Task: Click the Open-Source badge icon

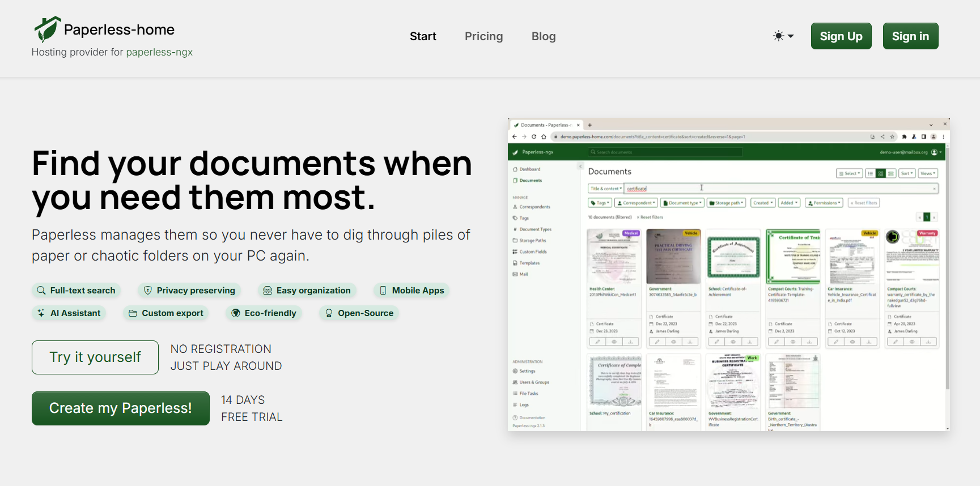Action: pyautogui.click(x=329, y=313)
